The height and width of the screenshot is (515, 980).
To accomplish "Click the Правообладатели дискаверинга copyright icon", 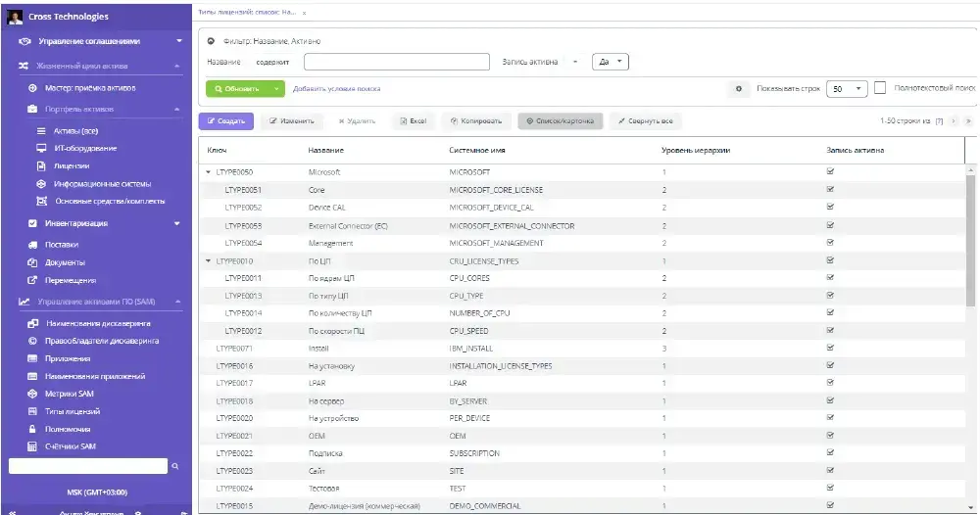I will tap(32, 341).
